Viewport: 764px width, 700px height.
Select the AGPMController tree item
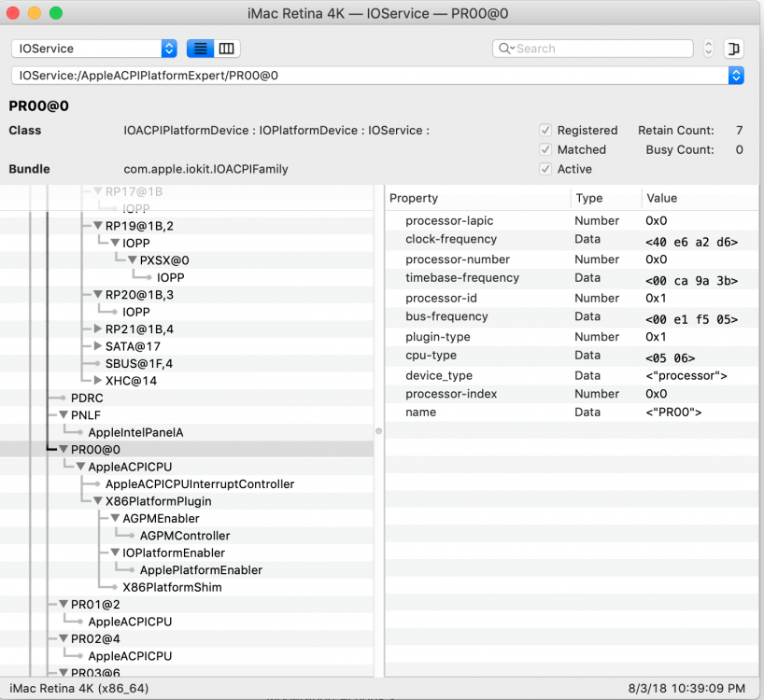185,536
